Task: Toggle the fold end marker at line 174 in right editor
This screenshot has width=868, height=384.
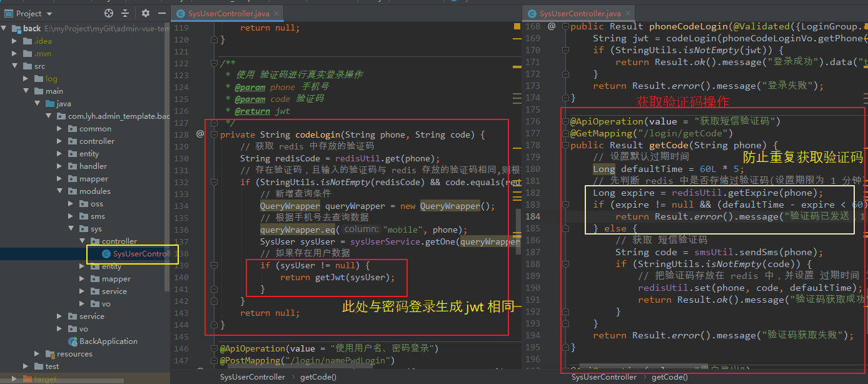Action: pyautogui.click(x=565, y=98)
